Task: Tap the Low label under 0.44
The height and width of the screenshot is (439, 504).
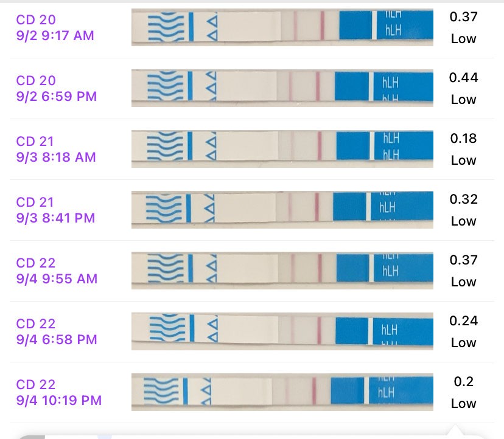Action: (x=463, y=100)
